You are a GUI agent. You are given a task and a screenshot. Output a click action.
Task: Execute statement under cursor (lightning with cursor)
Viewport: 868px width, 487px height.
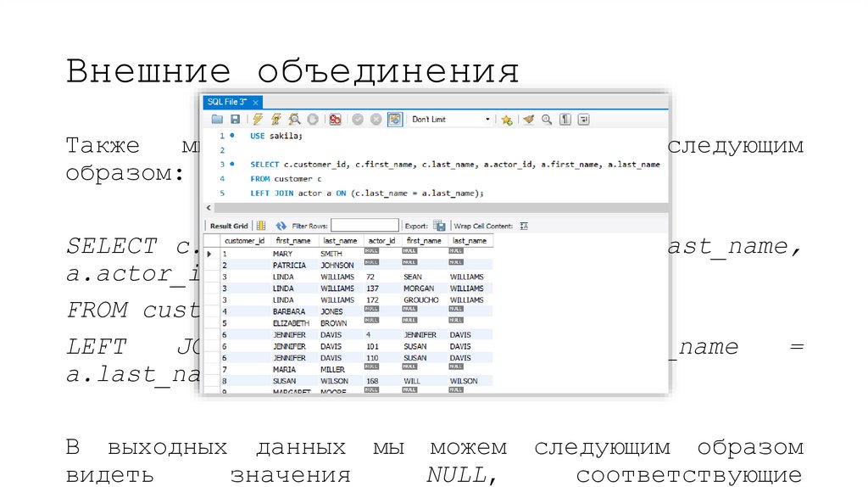(275, 119)
